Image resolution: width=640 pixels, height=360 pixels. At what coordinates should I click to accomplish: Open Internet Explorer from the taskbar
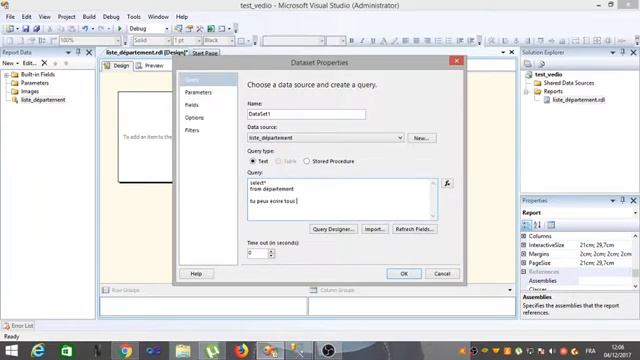coord(38,351)
